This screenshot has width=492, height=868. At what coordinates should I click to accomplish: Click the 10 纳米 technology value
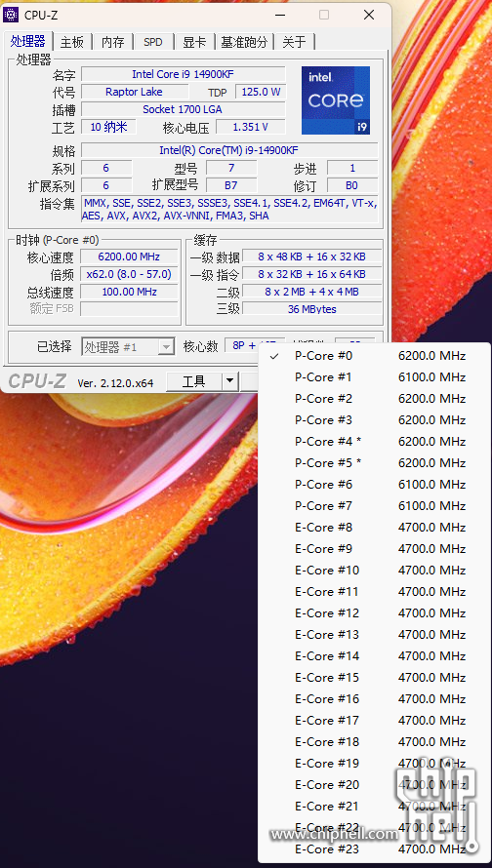pos(108,128)
